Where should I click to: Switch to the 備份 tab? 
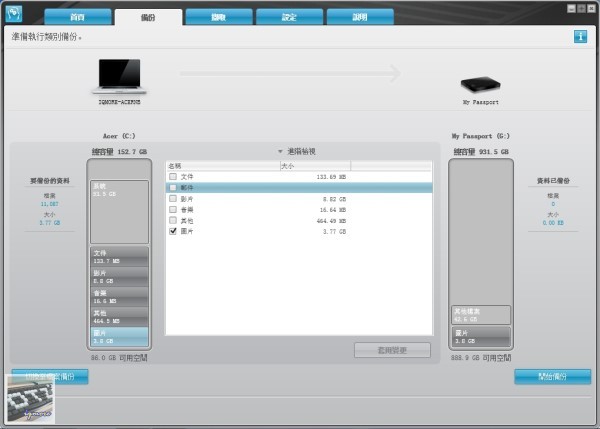(x=148, y=17)
